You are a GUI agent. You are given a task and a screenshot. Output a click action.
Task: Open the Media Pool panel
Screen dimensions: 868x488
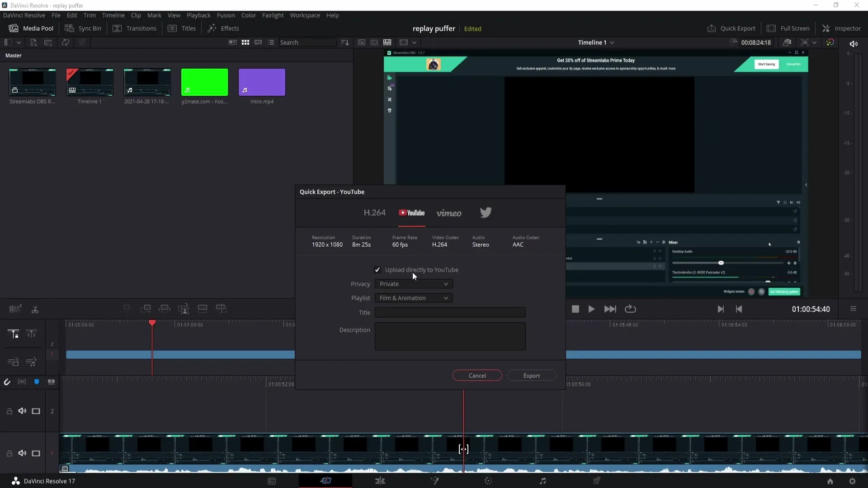(x=31, y=28)
